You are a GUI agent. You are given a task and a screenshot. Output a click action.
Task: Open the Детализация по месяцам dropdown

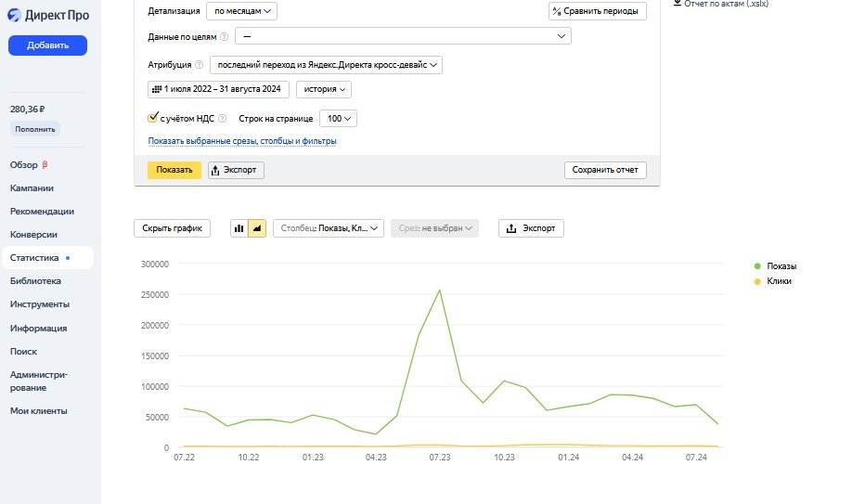pos(241,11)
